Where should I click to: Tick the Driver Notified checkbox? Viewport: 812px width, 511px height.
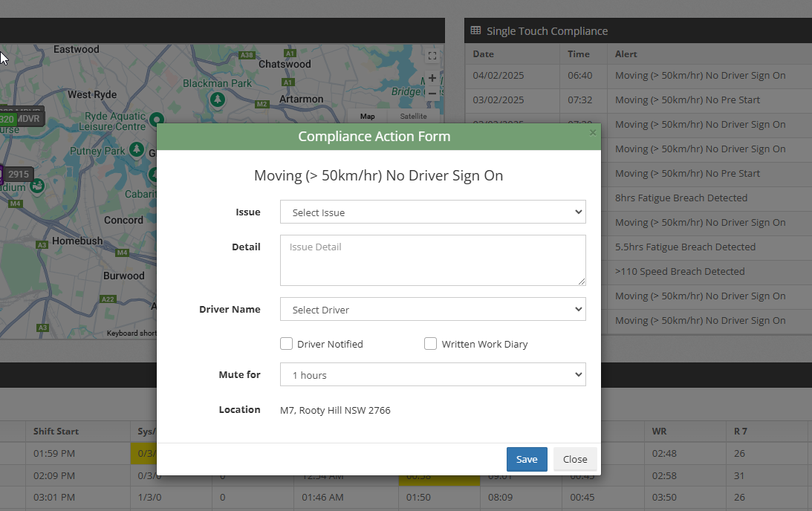click(x=286, y=344)
